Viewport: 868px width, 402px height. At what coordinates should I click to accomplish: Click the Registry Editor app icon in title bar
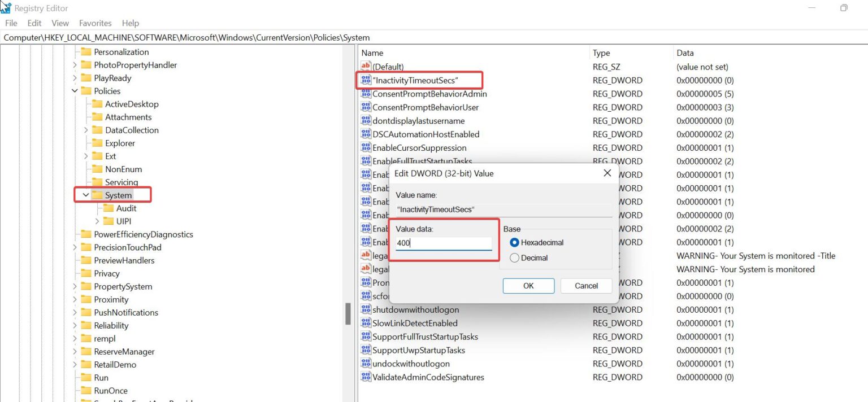tap(6, 8)
